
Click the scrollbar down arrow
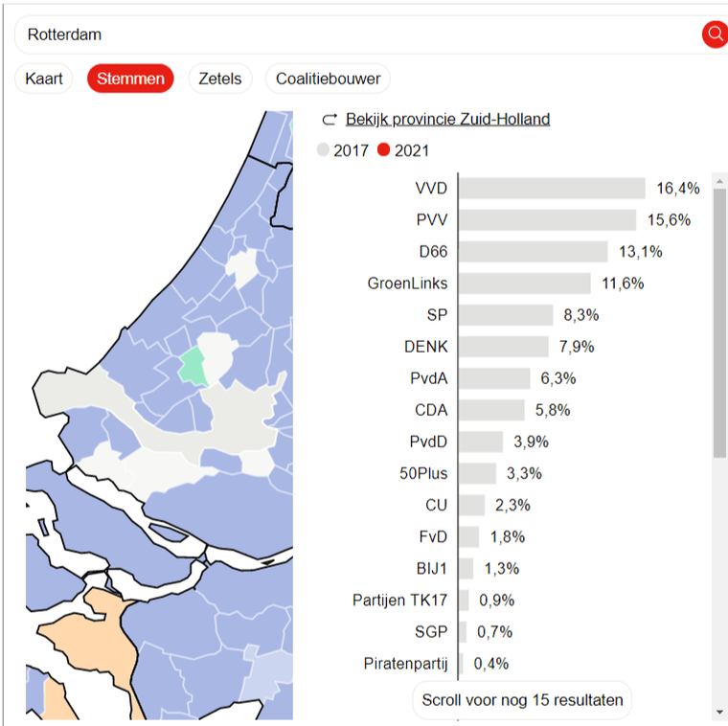719,712
